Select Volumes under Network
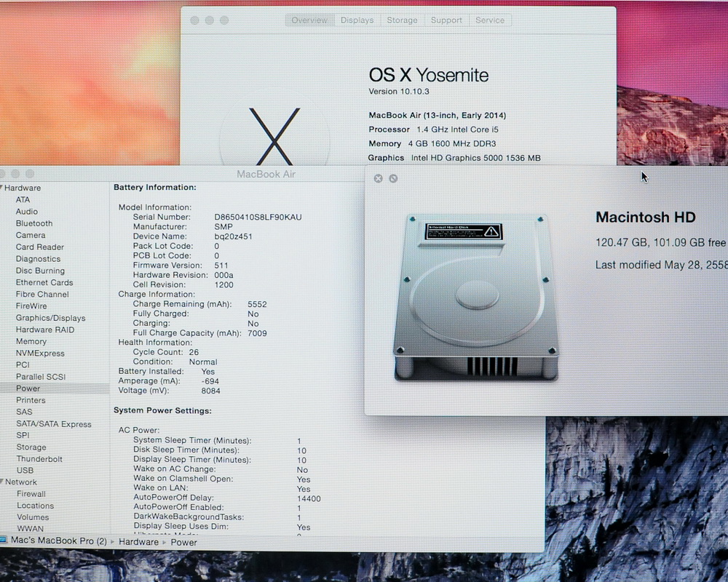 (x=33, y=517)
